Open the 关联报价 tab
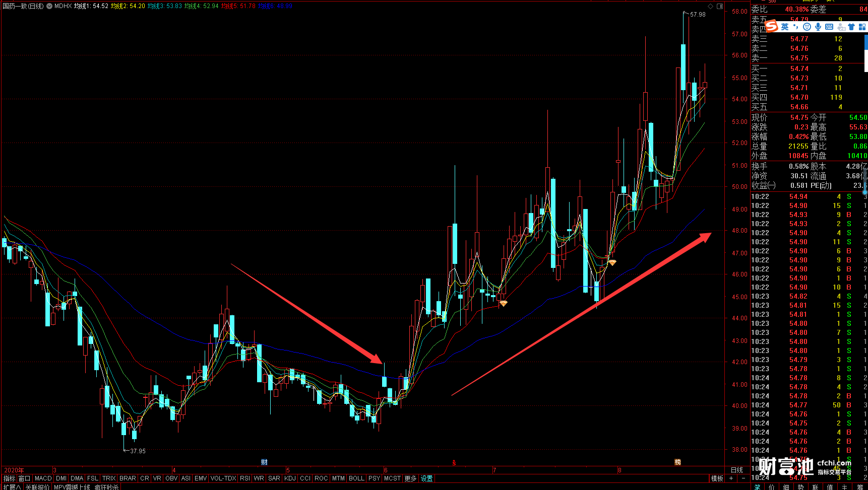 pos(37,487)
